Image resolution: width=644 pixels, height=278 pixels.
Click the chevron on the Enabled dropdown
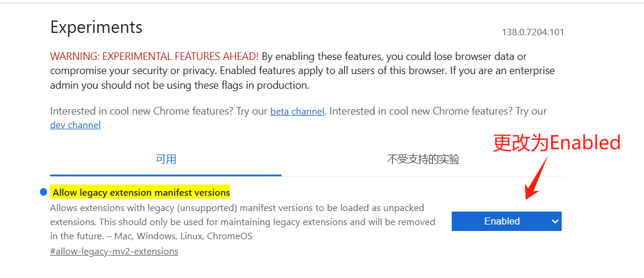pyautogui.click(x=555, y=221)
